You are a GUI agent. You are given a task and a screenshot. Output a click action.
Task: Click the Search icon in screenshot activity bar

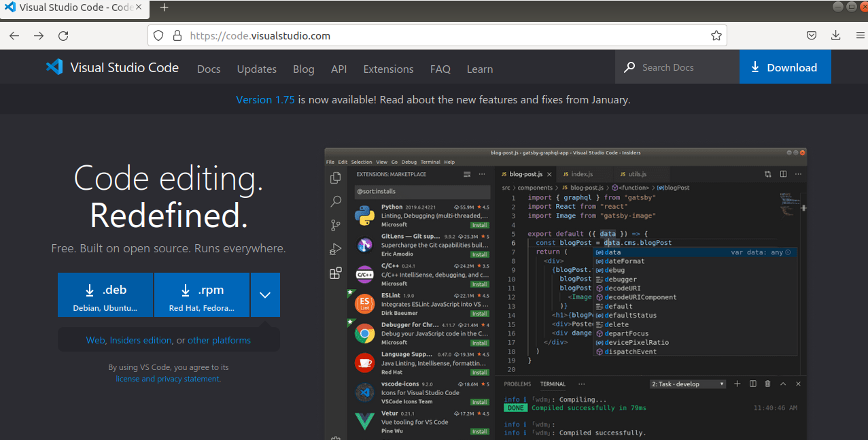(335, 201)
